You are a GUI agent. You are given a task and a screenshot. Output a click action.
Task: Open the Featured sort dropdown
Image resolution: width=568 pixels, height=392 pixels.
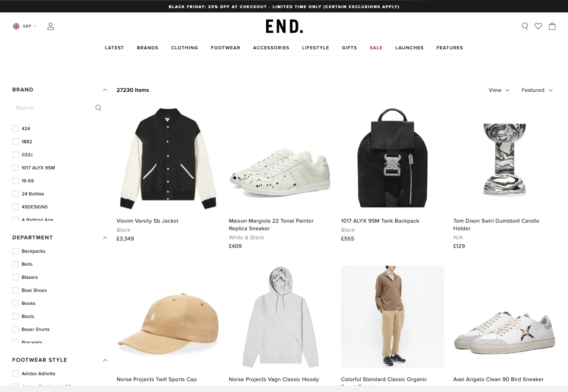pos(537,90)
